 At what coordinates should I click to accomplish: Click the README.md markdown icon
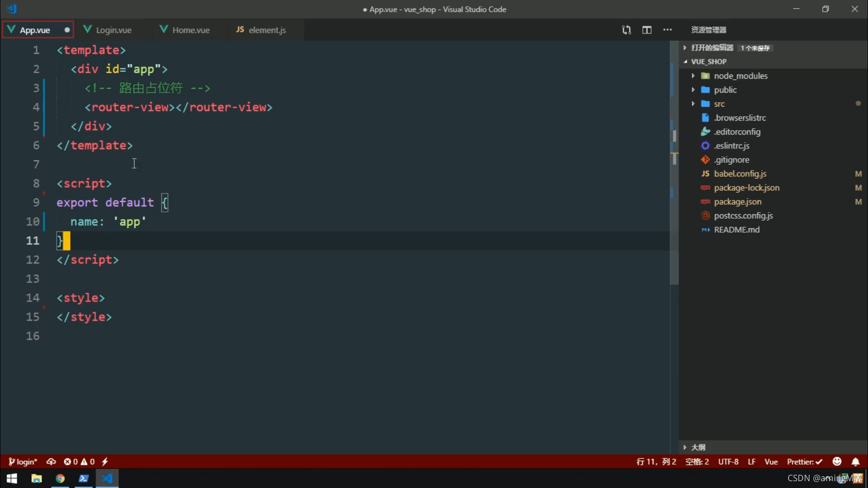pos(705,230)
